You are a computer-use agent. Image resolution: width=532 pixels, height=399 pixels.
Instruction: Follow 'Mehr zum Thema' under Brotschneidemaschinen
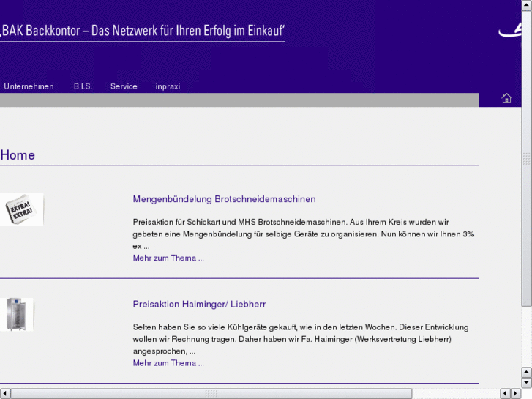tap(168, 258)
